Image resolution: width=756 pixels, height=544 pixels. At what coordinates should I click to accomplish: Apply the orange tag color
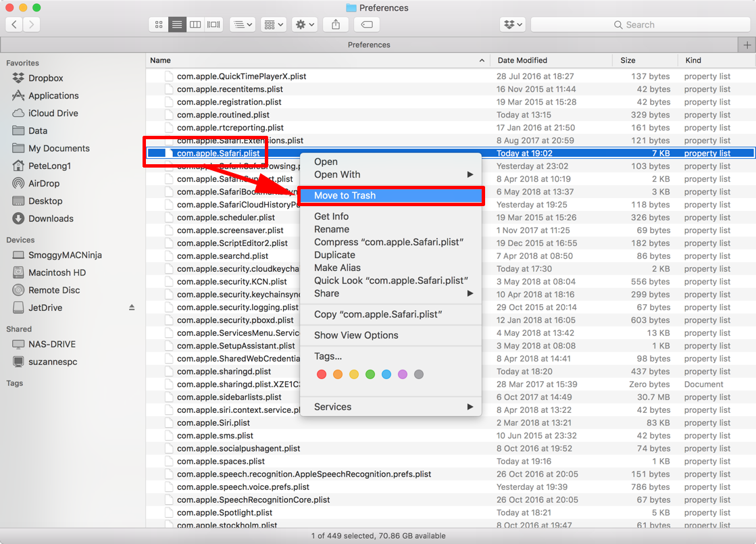point(338,374)
